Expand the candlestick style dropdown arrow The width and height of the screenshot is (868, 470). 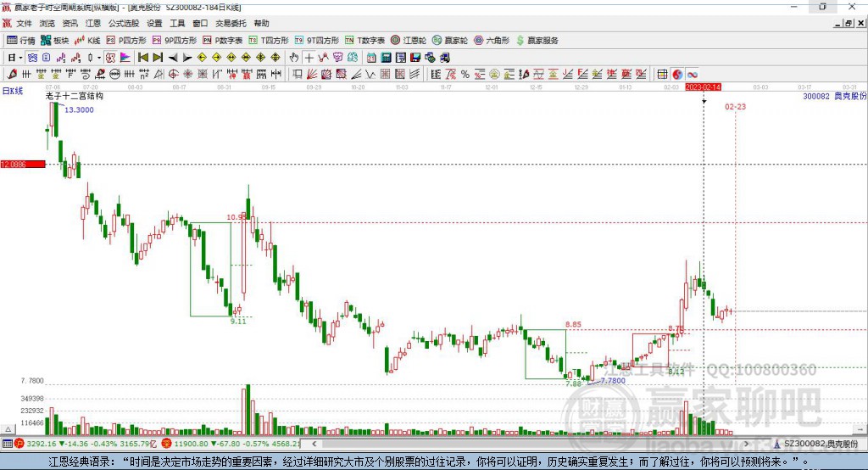[x=99, y=58]
